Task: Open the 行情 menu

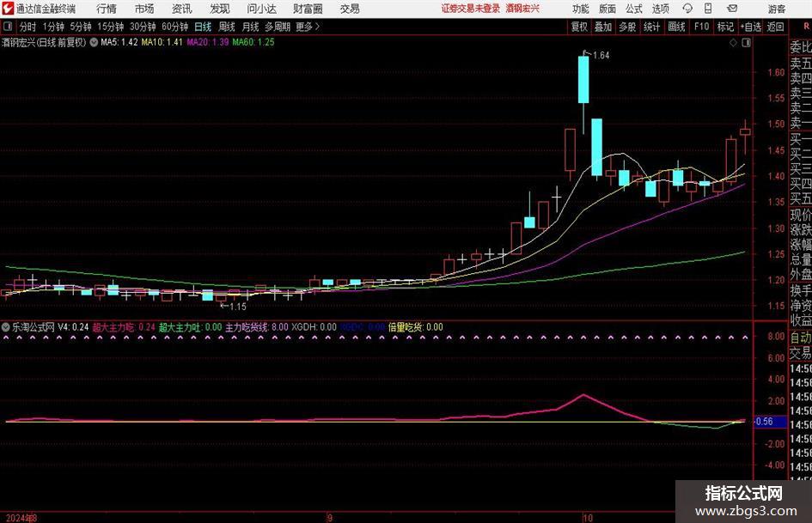Action: (x=107, y=9)
